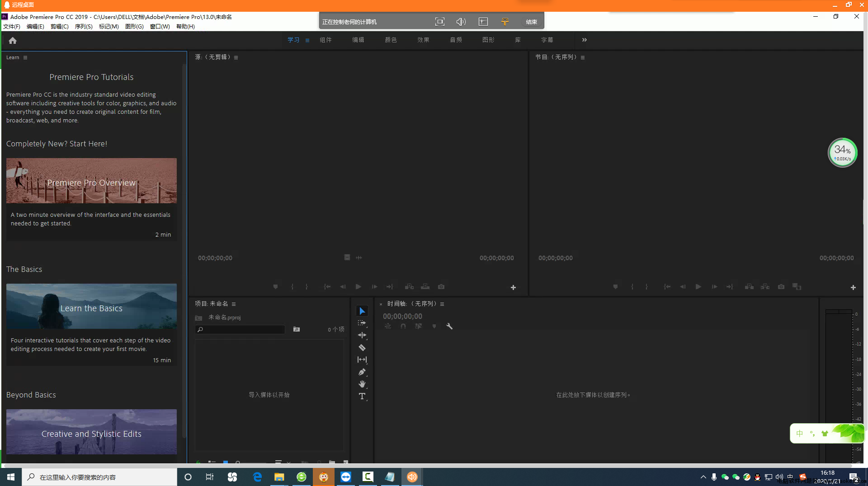
Task: Show overflow workspaces with double chevron
Action: 585,40
